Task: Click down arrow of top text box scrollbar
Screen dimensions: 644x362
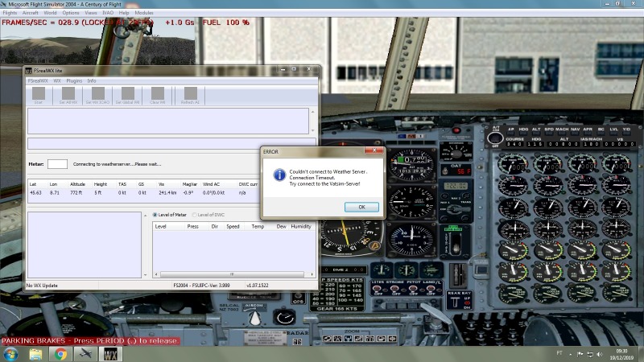Action: [313, 130]
